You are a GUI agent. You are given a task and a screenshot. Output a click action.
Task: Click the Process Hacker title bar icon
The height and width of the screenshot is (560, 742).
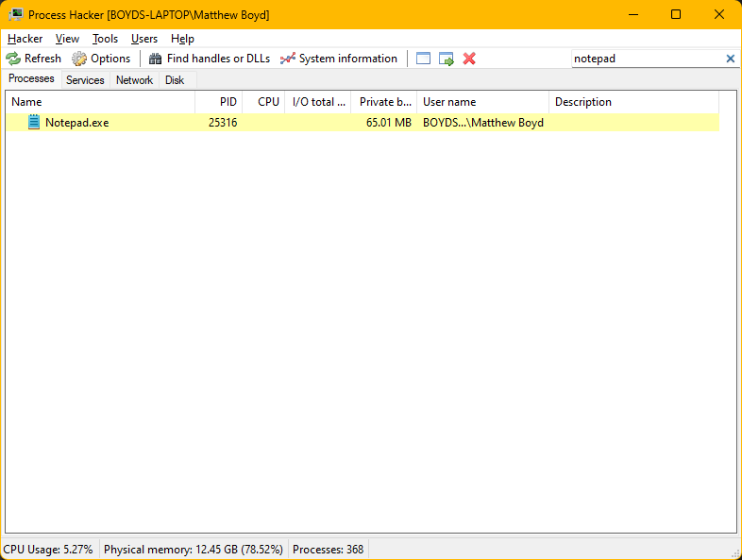click(x=15, y=15)
